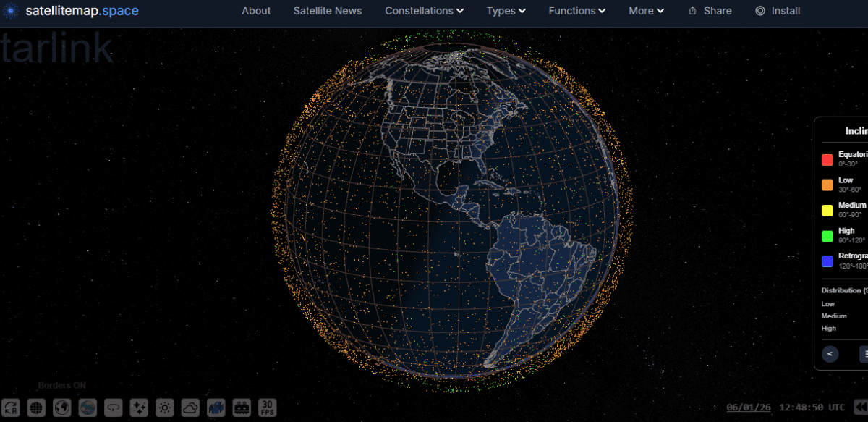Select the yellow Medium inclination swatch
The image size is (868, 422).
tap(827, 210)
